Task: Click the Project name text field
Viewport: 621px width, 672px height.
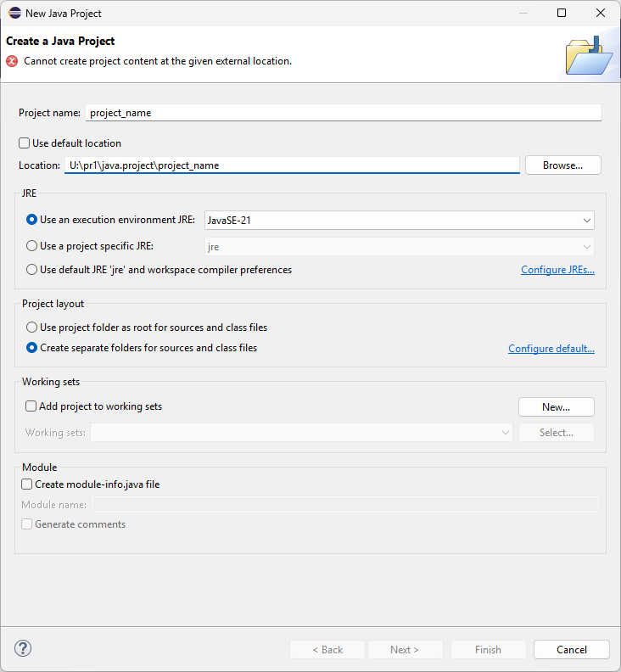Action: click(344, 112)
